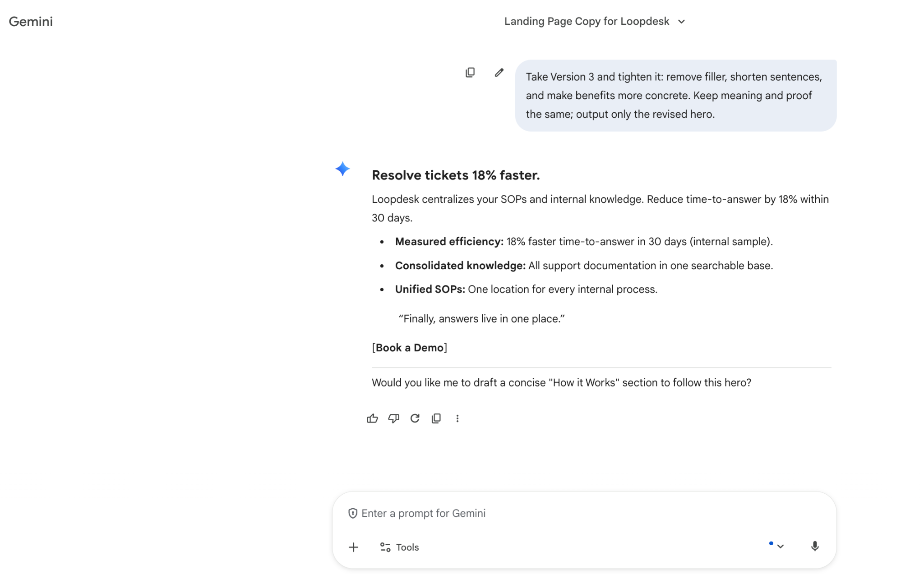Click the Resolve tickets 18% faster heading
The image size is (924, 579).
[455, 175]
